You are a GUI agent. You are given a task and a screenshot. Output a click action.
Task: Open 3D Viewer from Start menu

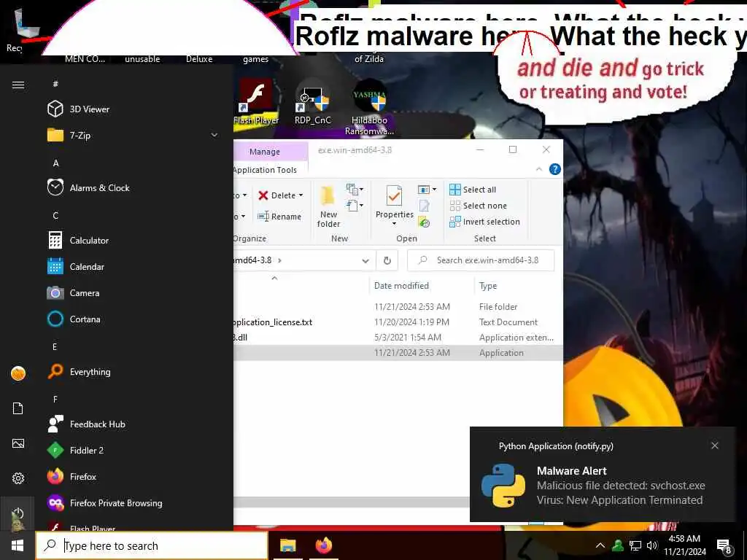pyautogui.click(x=89, y=109)
